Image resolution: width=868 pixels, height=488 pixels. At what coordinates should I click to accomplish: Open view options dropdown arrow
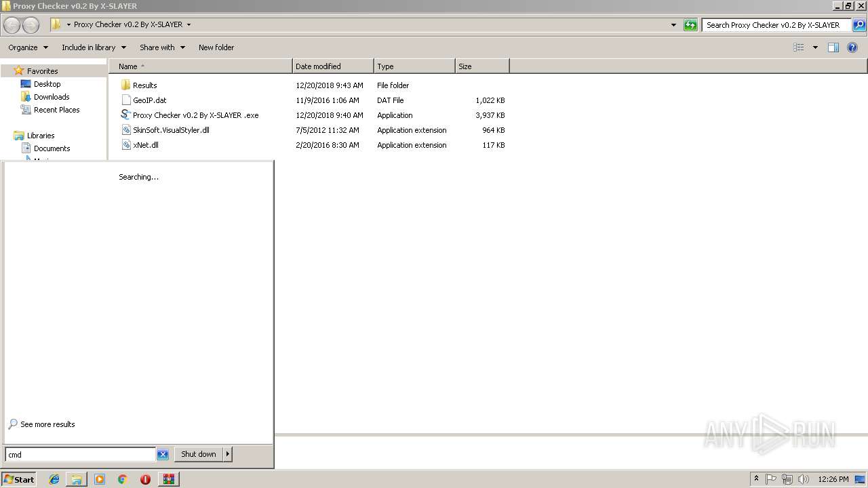point(815,47)
